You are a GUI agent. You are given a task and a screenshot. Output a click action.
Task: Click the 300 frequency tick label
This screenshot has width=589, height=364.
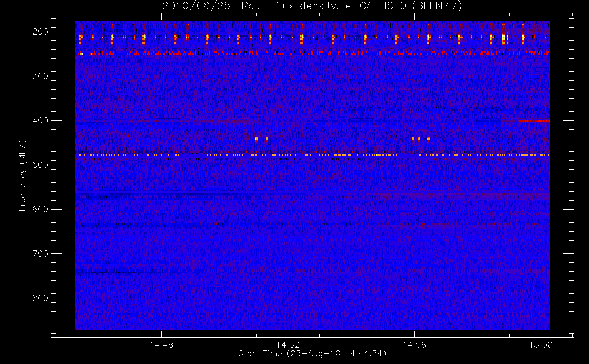click(40, 76)
